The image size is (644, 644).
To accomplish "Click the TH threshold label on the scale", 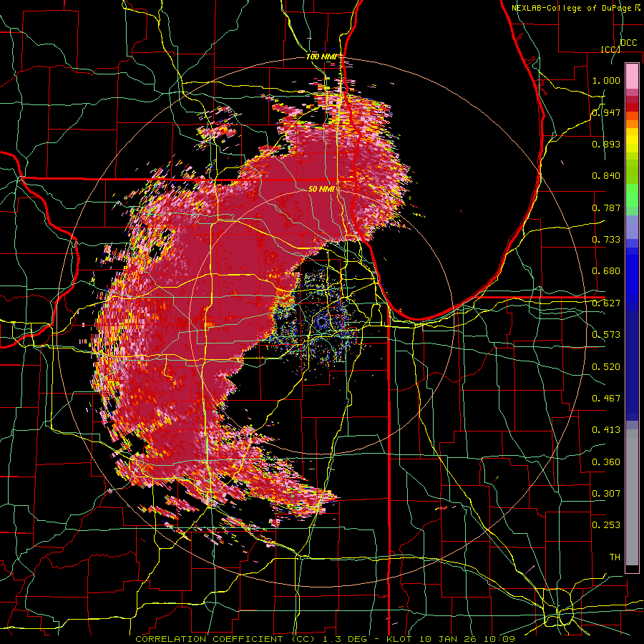I will click(x=615, y=557).
